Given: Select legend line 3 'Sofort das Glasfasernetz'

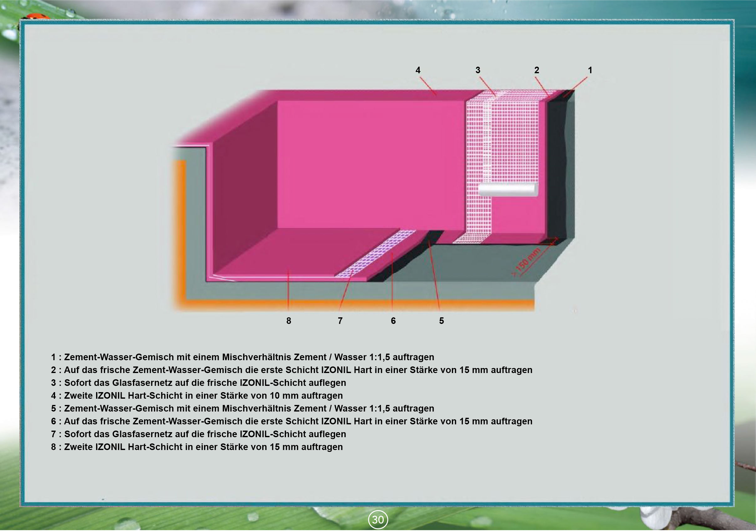Looking at the screenshot, I should click(199, 383).
